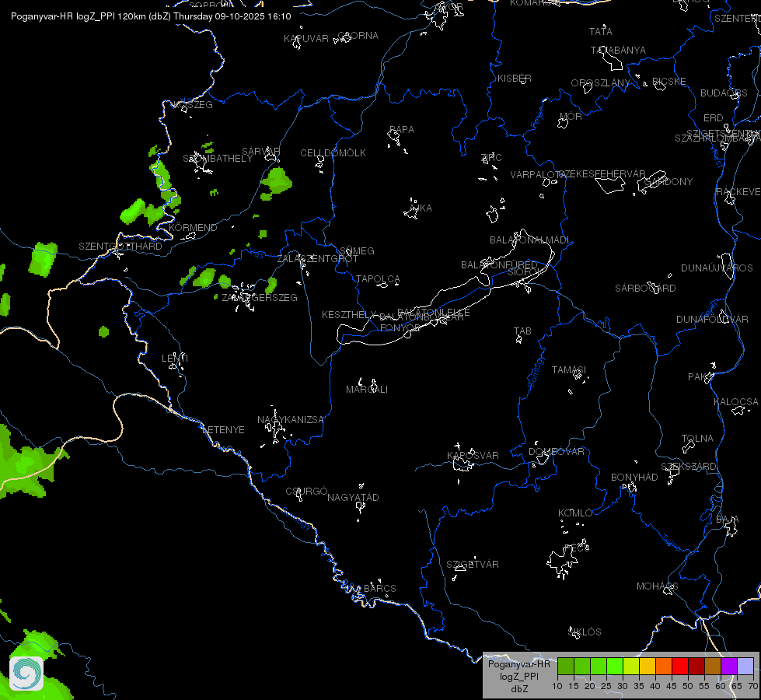Select the ZALAEGERSZEG city label
The width and height of the screenshot is (761, 700).
[x=260, y=298]
